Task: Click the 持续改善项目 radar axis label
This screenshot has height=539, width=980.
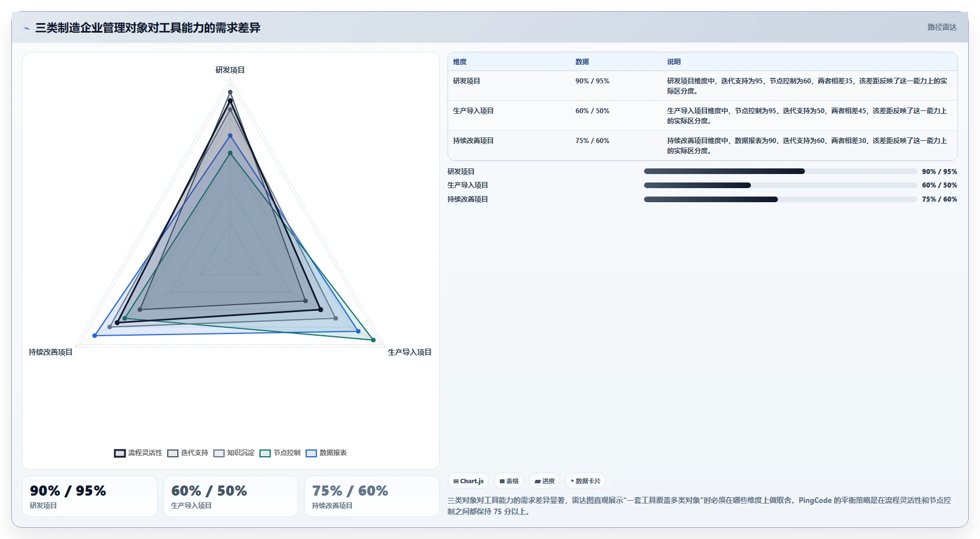Action: (51, 352)
